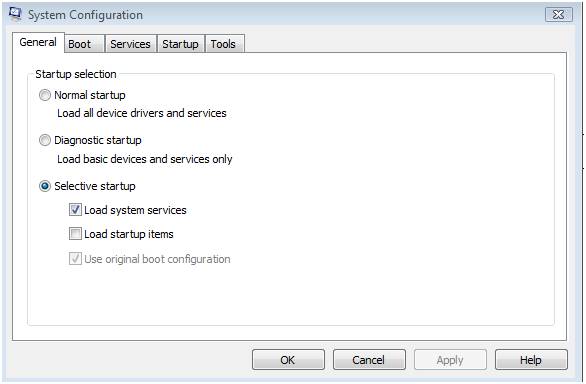Click the Load startup items label
The height and width of the screenshot is (384, 586).
tap(129, 234)
